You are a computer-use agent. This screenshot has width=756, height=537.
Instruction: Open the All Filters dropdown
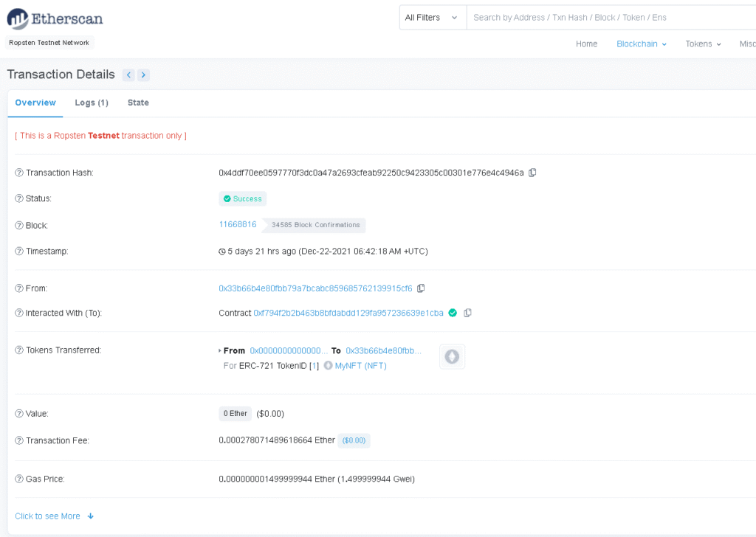point(432,18)
